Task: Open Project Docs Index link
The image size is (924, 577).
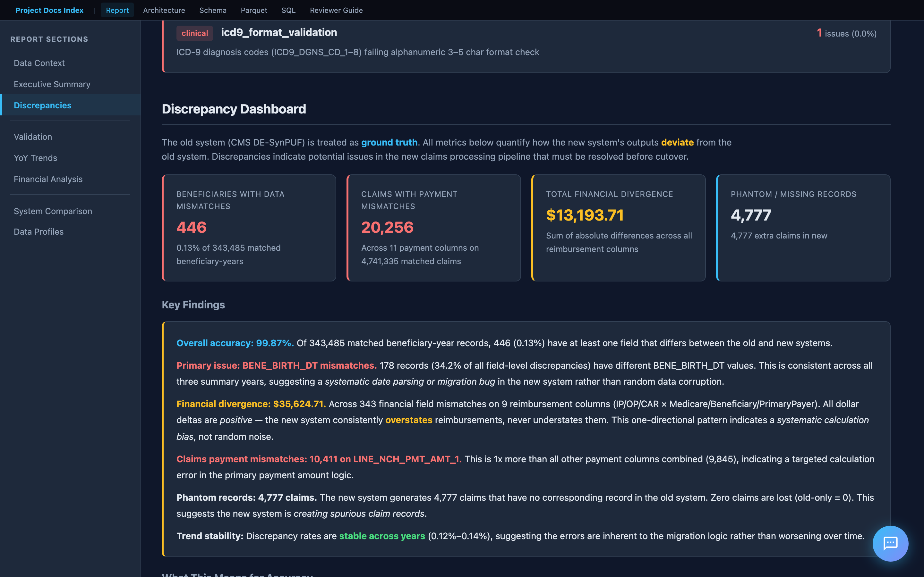Action: coord(49,10)
